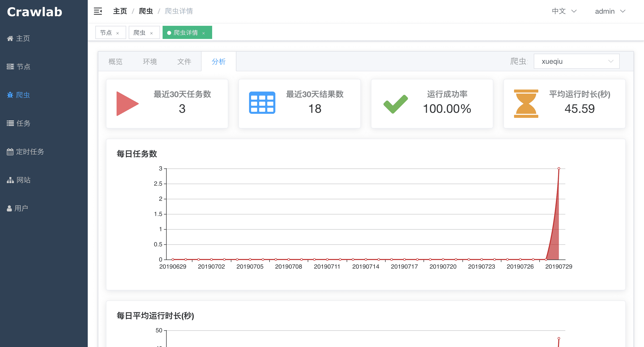Toggle the sidebar with the hamburger icon
644x347 pixels.
[x=98, y=11]
